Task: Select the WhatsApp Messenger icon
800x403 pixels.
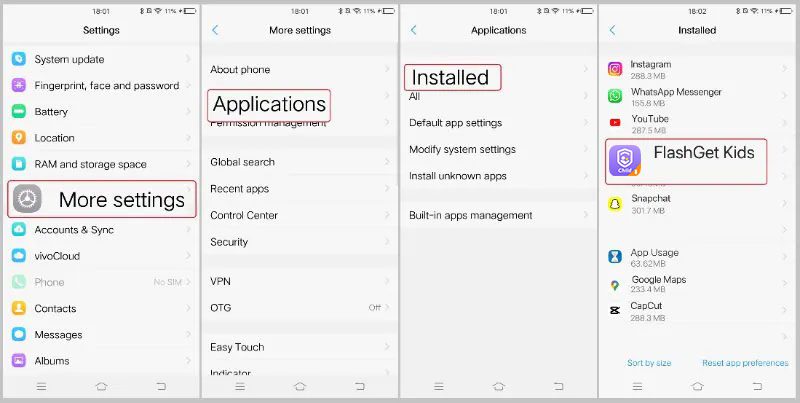Action: (615, 96)
